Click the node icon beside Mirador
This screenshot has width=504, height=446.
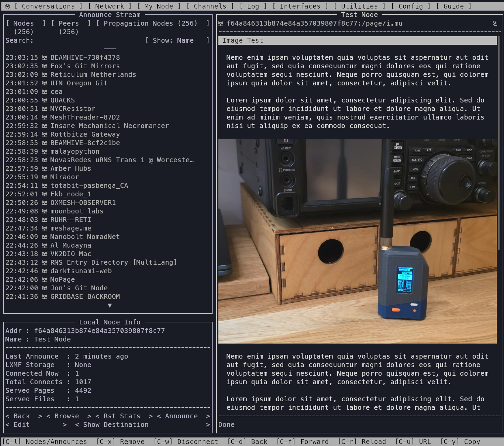[44, 177]
